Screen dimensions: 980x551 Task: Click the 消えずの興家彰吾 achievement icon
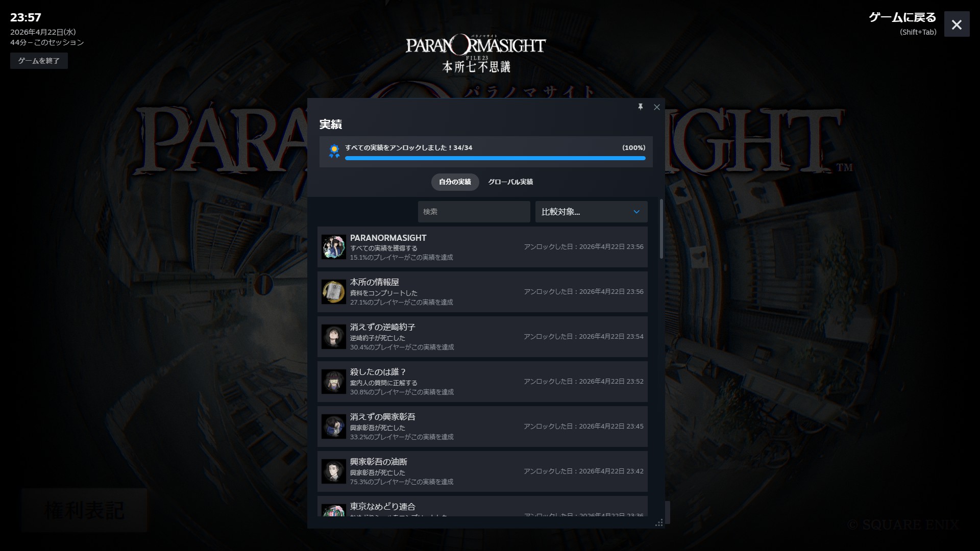[x=334, y=427]
